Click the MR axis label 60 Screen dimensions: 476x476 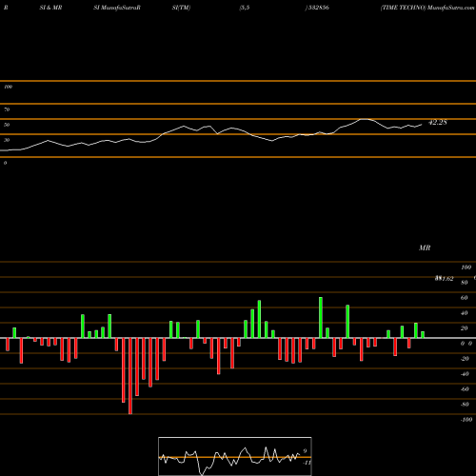[464, 298]
